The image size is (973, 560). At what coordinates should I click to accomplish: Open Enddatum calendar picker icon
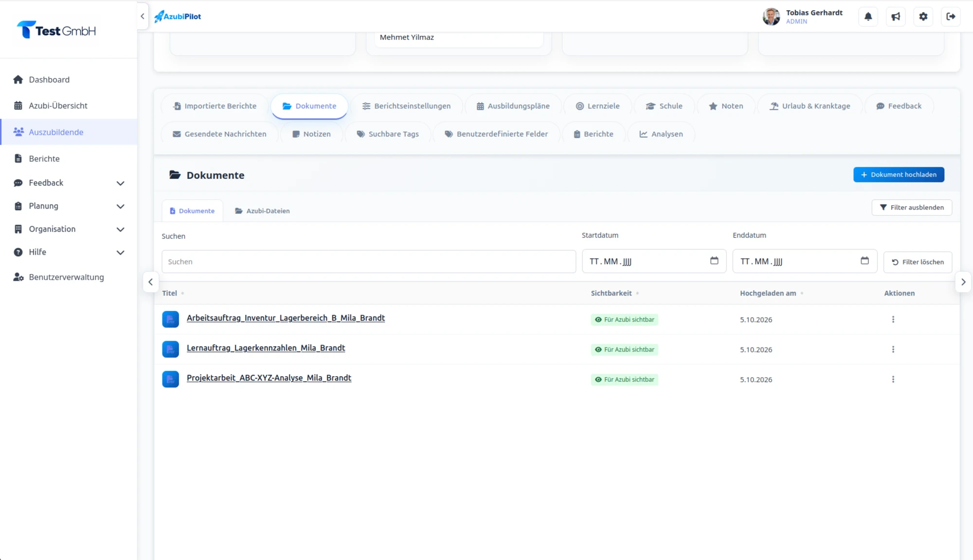tap(865, 261)
